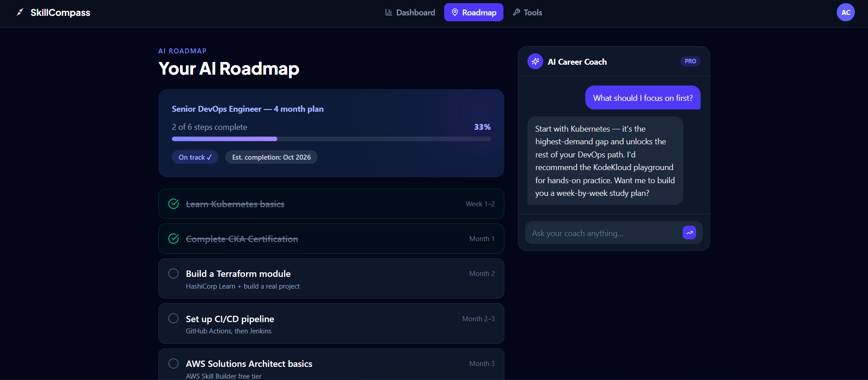The width and height of the screenshot is (868, 380).
Task: Click the Month 1 label on the CKA step
Action: 482,239
